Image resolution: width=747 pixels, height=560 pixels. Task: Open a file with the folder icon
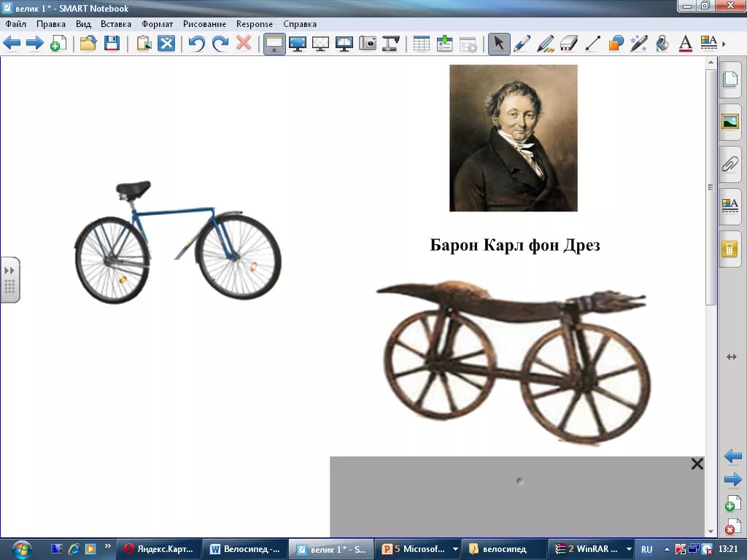[x=88, y=43]
